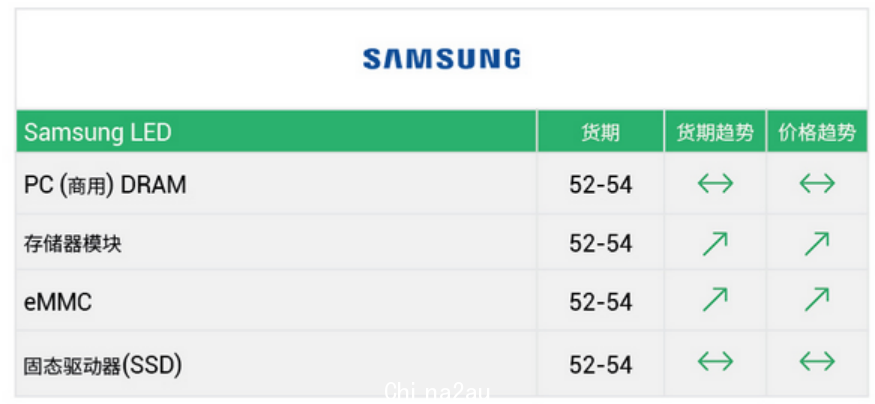This screenshot has height=404, width=875.
Task: Click price upward arrow for eMMC
Action: (x=817, y=300)
